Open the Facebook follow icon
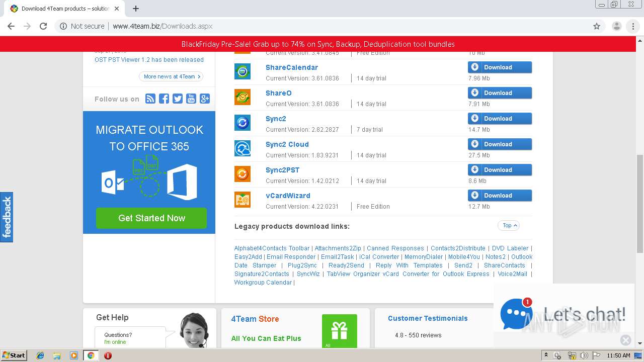The width and height of the screenshot is (644, 362). (x=164, y=99)
